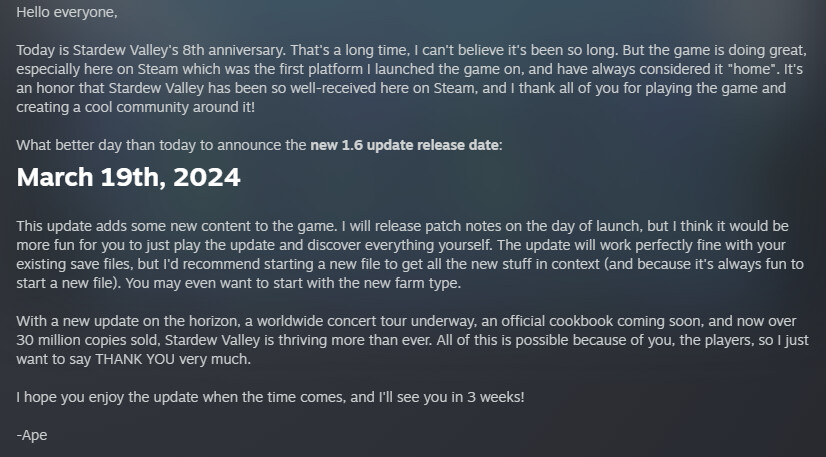Viewport: 826px width, 457px height.
Task: Click the bold "new 1.6 update release date" text
Action: tap(405, 145)
